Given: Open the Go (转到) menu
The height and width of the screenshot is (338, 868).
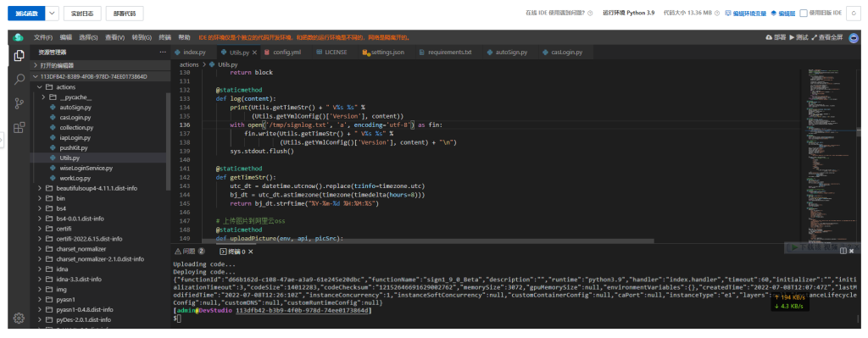Looking at the screenshot, I should 142,37.
